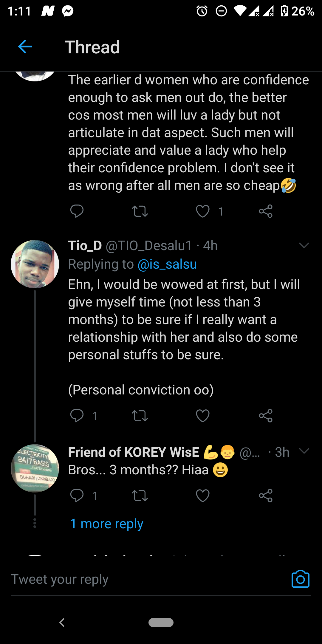Like the 'Bros... 3 months??' tweet
The height and width of the screenshot is (644, 322).
tap(203, 496)
